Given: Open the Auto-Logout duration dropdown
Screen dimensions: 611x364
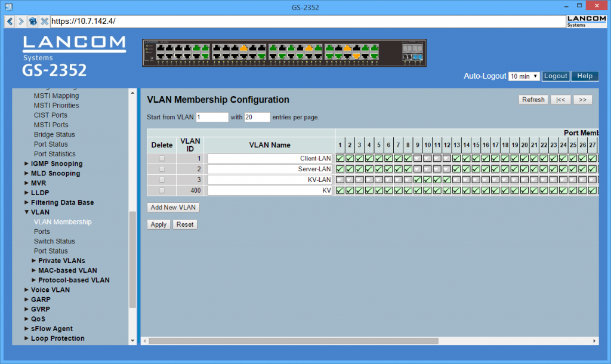Looking at the screenshot, I should click(x=524, y=76).
